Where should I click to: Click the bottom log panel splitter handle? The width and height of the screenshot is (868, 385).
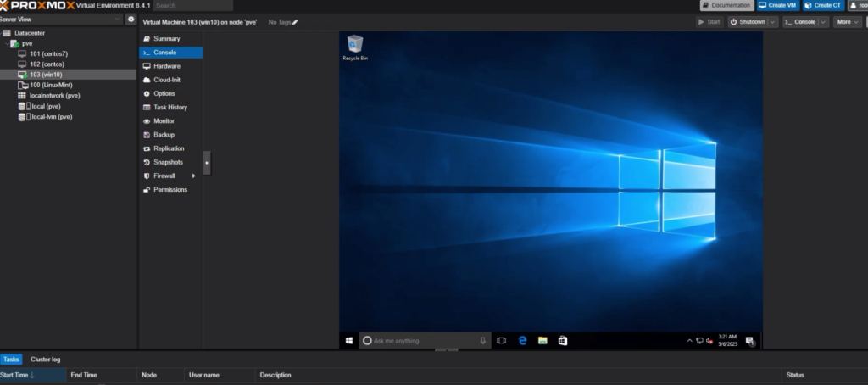tap(446, 350)
